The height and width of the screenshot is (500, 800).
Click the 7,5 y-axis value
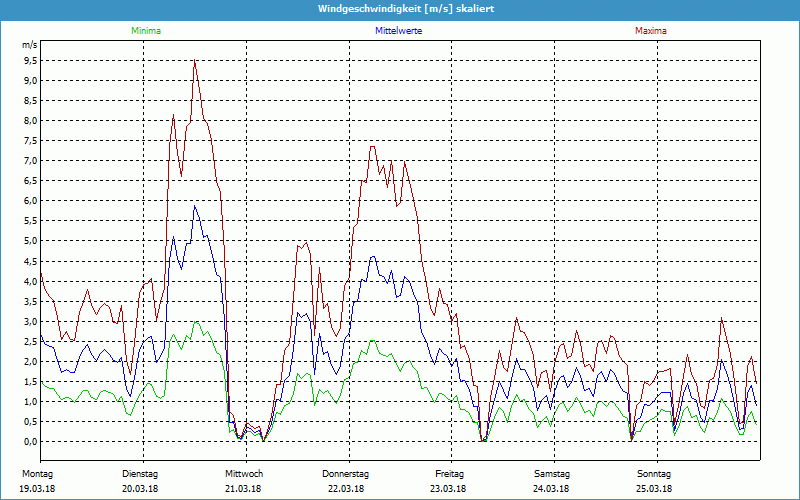click(x=30, y=141)
